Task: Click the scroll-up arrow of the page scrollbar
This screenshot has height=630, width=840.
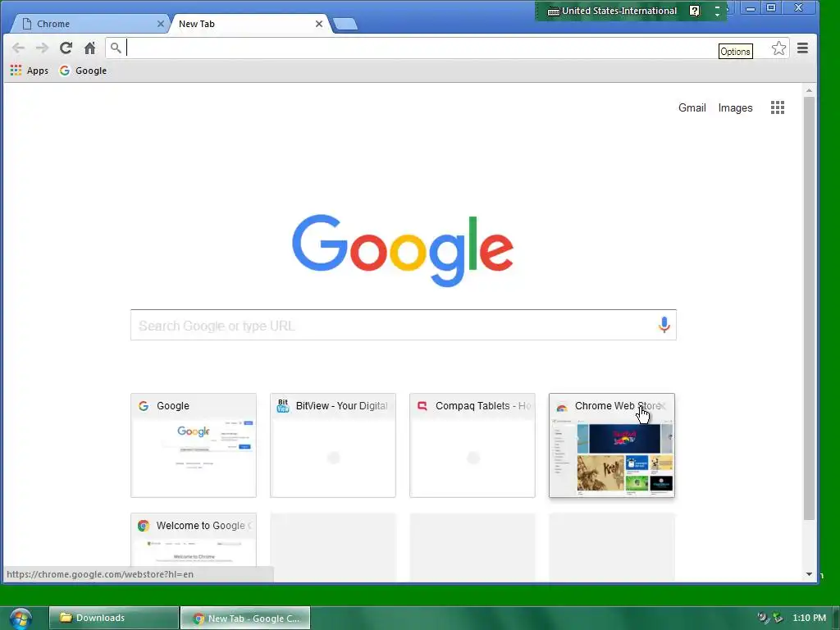Action: (x=809, y=90)
